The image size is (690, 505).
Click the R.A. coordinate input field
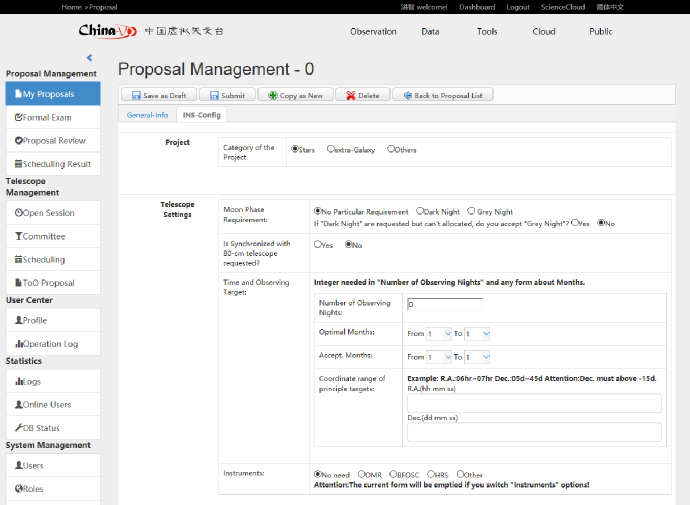click(x=534, y=403)
